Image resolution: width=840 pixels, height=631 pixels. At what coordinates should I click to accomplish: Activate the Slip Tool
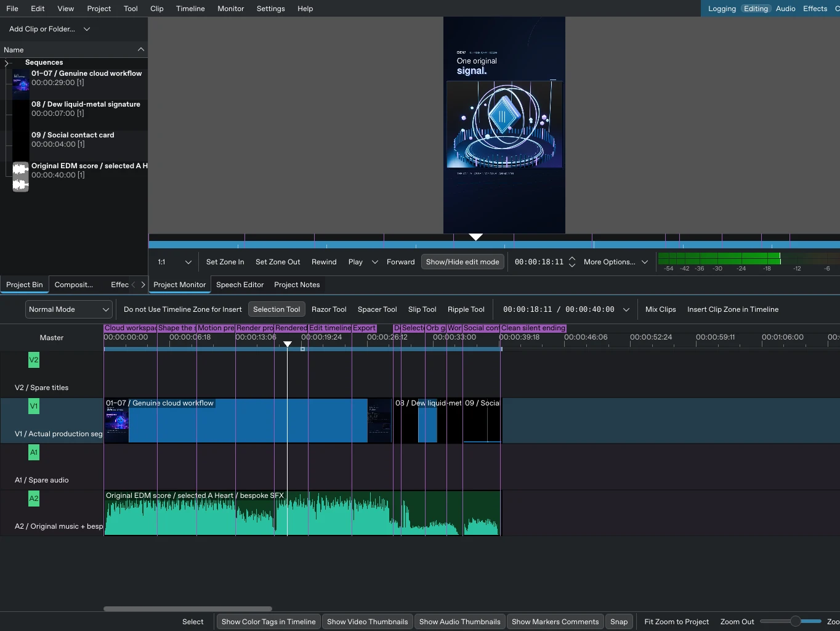[422, 309]
